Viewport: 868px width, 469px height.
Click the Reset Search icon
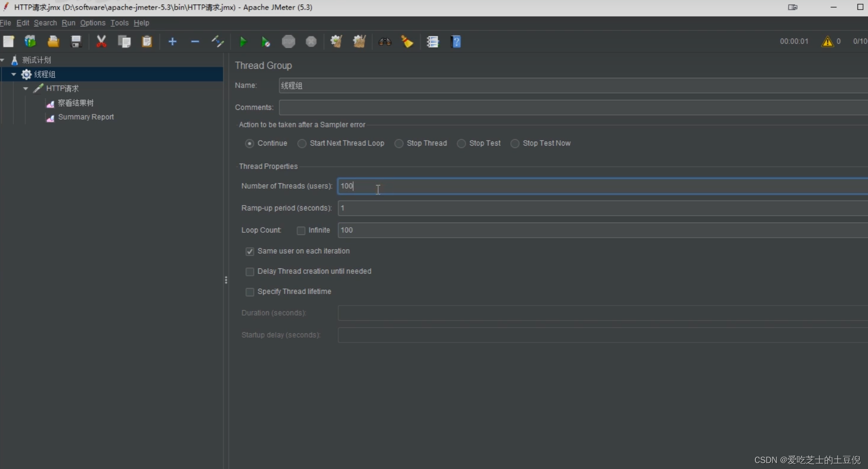(x=407, y=42)
